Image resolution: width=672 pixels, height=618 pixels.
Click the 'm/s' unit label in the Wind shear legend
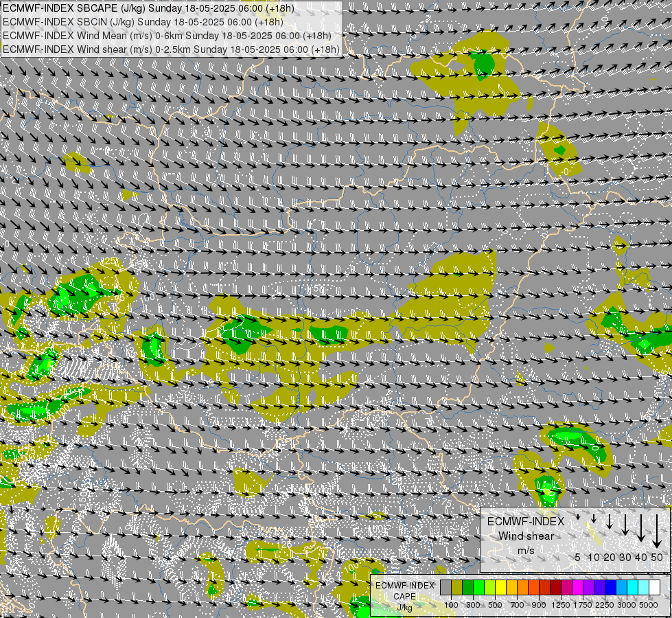(x=526, y=550)
